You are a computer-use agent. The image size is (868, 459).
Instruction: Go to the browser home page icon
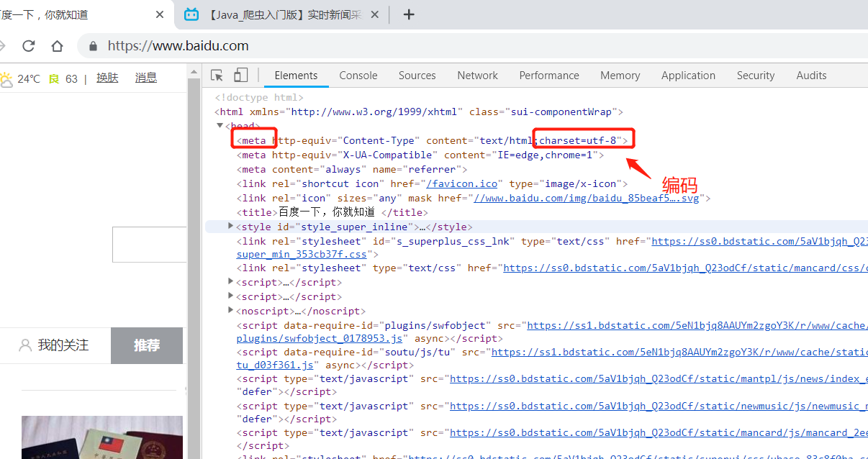[58, 46]
